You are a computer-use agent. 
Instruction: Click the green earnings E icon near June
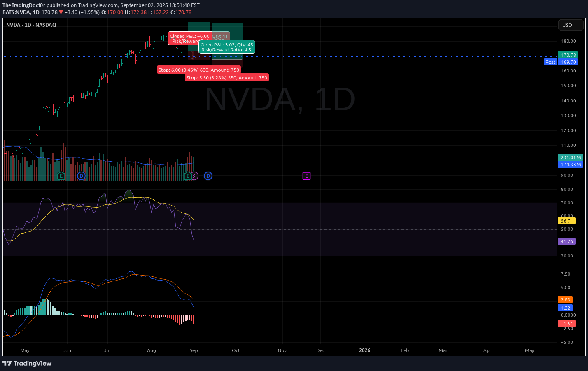[x=61, y=176]
